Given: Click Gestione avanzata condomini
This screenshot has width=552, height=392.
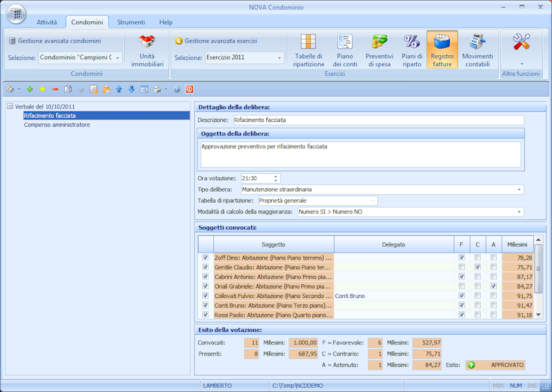Looking at the screenshot, I should coord(55,41).
